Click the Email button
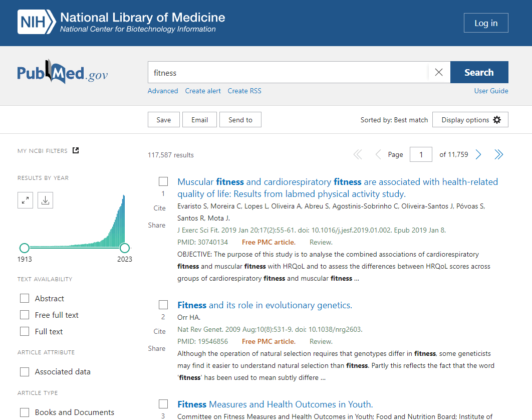 [x=199, y=120]
